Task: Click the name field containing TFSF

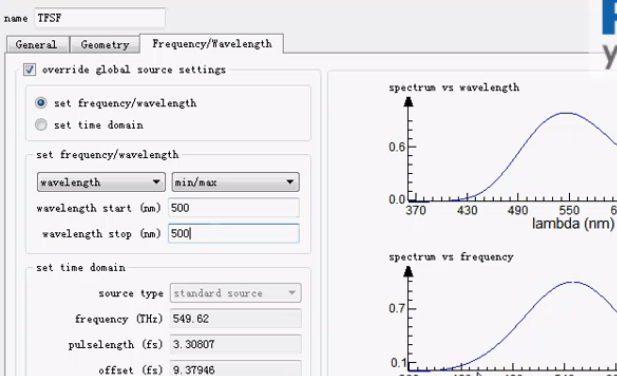Action: (100, 18)
